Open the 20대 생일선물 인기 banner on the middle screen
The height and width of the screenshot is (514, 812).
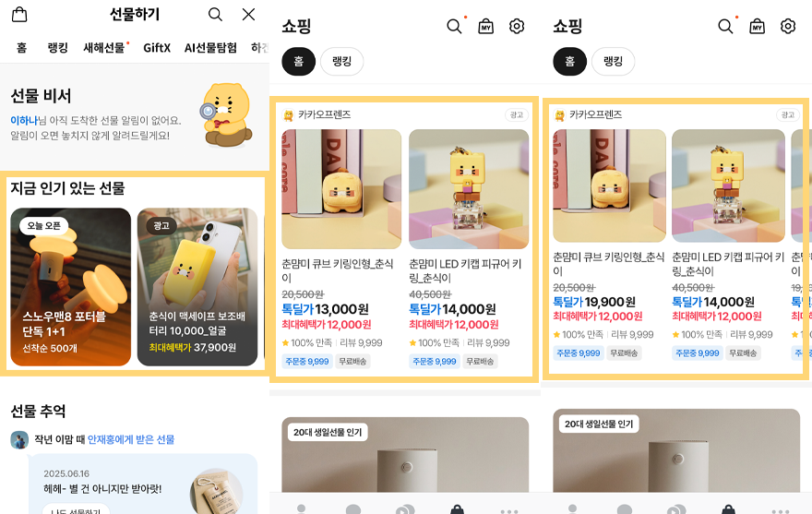click(405, 455)
